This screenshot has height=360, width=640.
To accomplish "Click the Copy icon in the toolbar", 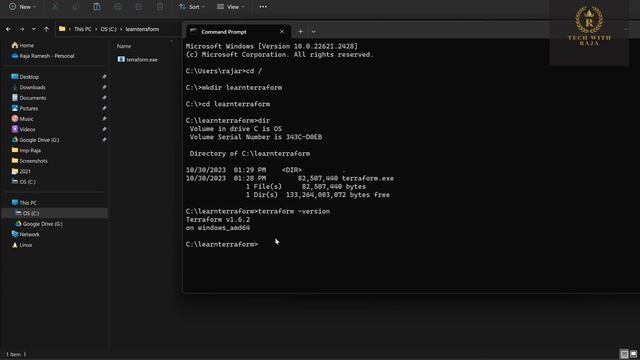I will click(x=76, y=7).
